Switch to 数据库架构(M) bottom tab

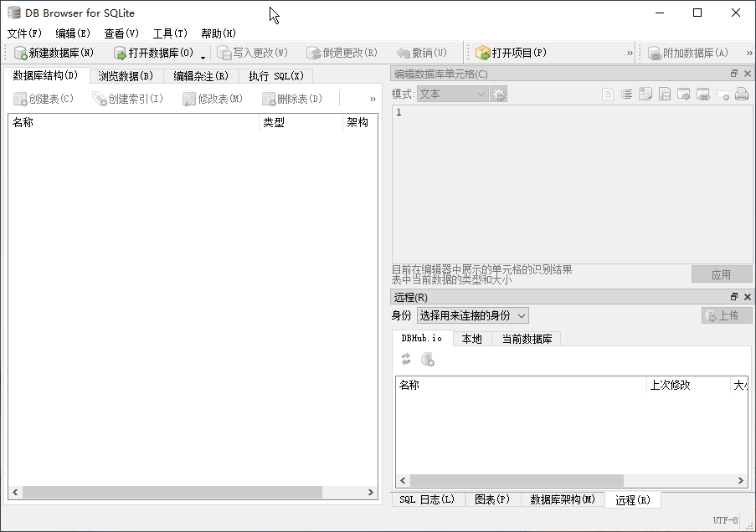[x=563, y=499]
